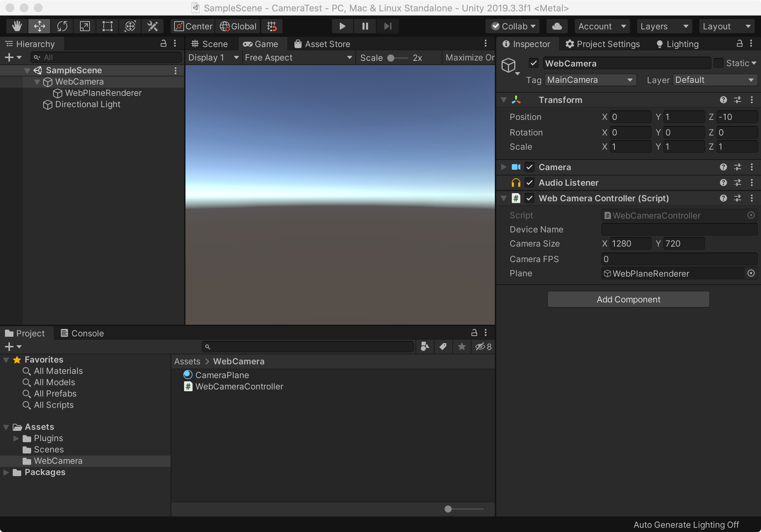The height and width of the screenshot is (532, 761).
Task: Click the Play button
Action: point(342,26)
